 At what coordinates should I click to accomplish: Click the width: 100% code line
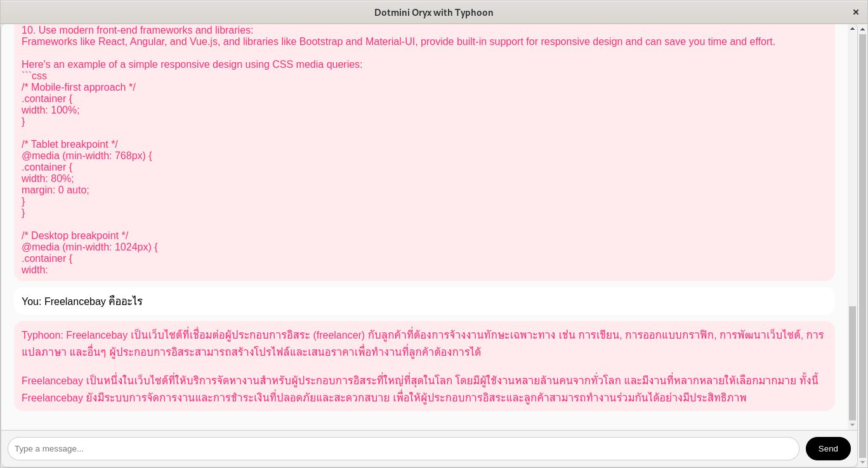coord(51,110)
